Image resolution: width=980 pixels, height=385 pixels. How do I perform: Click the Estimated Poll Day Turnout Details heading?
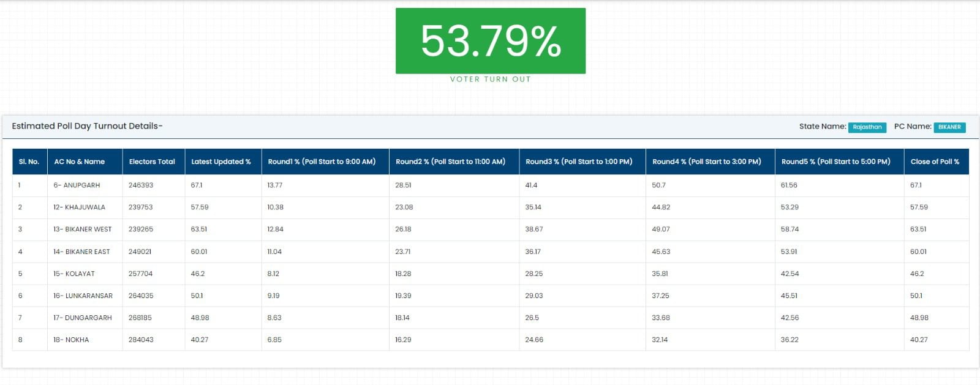coord(87,126)
